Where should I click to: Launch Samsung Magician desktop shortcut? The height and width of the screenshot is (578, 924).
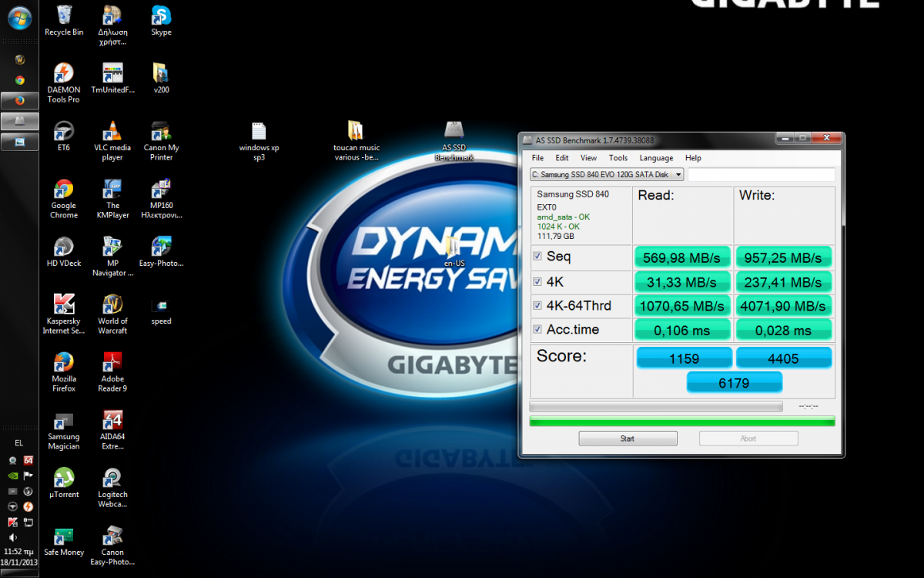click(64, 430)
